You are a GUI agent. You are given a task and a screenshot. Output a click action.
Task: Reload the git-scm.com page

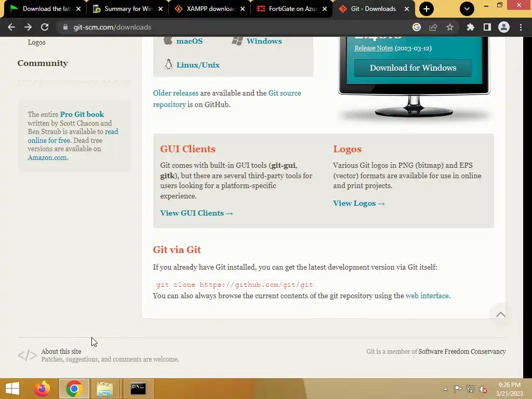coord(45,27)
